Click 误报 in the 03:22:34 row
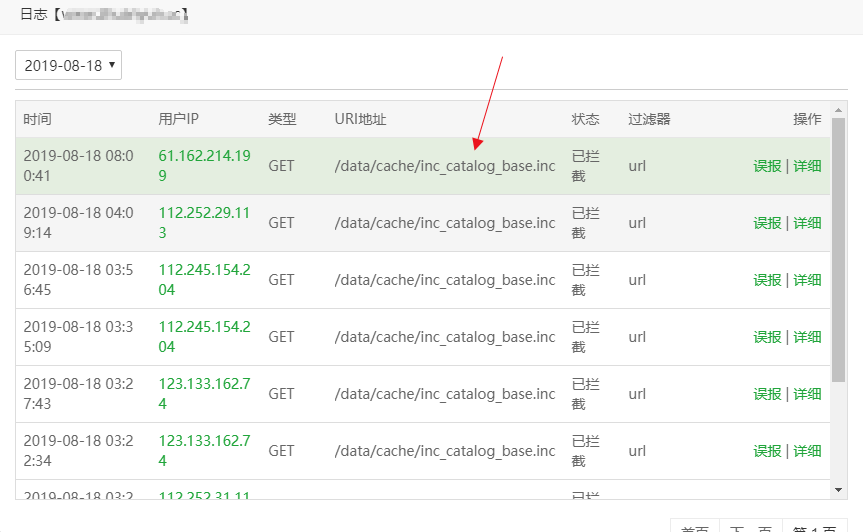 pos(767,451)
